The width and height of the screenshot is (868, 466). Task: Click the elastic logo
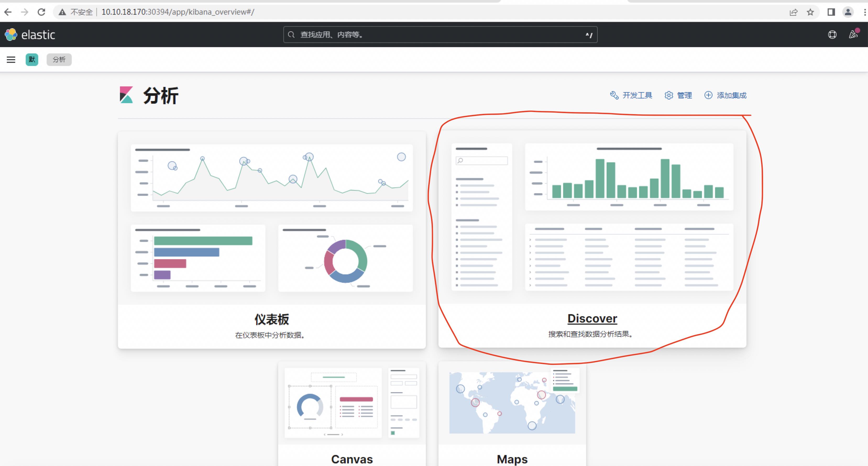tap(30, 35)
